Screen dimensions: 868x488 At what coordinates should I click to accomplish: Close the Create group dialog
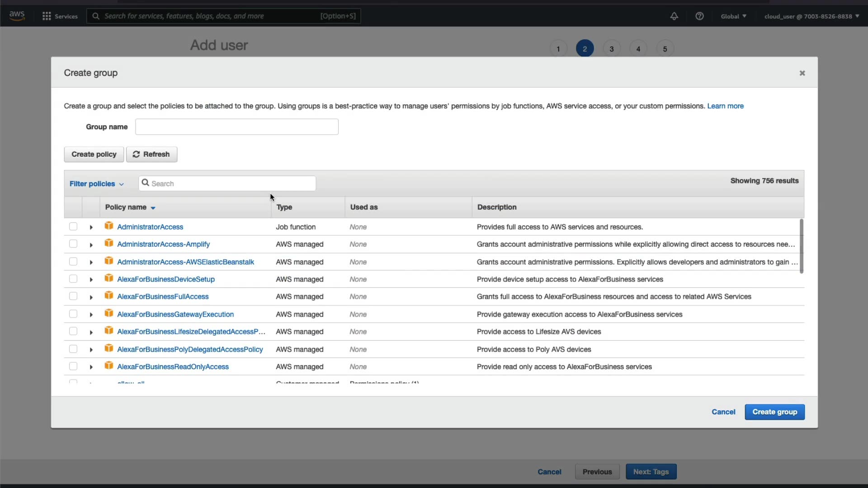(802, 73)
